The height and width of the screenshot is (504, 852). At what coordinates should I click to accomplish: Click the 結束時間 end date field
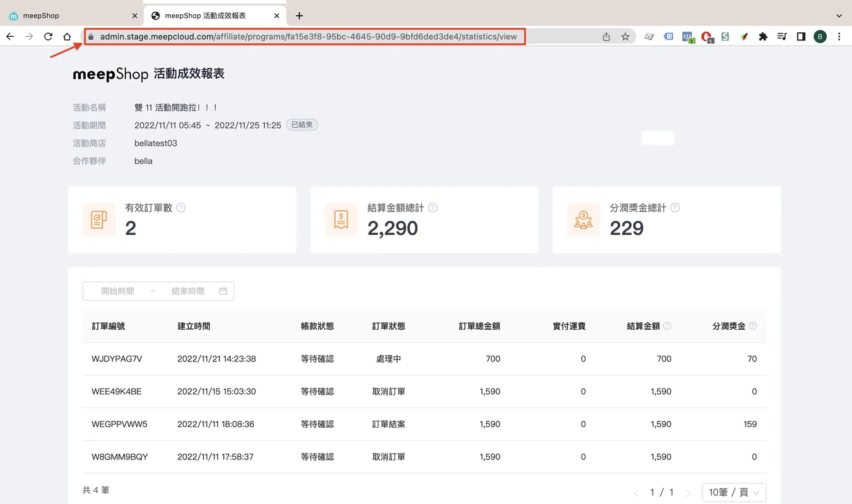[188, 291]
